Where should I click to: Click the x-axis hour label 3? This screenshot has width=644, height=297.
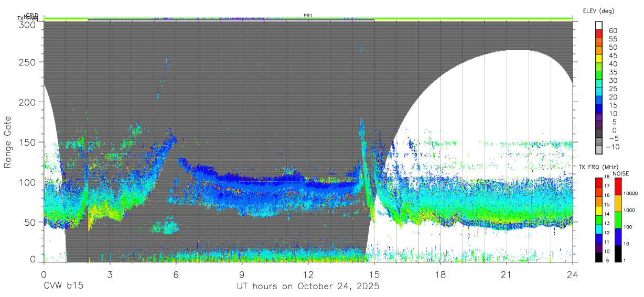pos(110,274)
